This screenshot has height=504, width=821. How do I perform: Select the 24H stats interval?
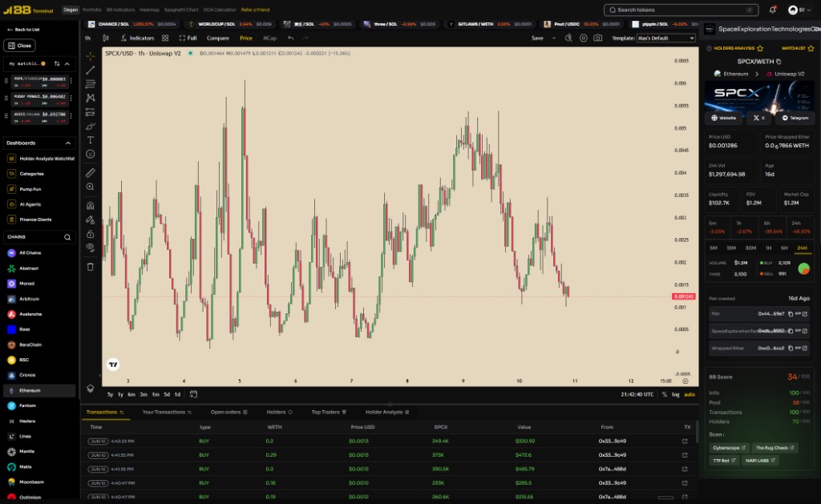point(802,248)
